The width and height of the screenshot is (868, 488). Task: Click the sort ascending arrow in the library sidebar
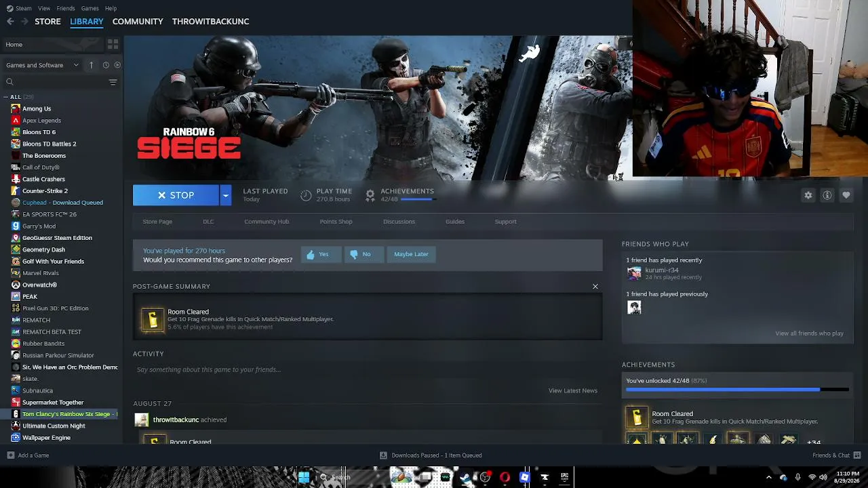click(x=92, y=65)
